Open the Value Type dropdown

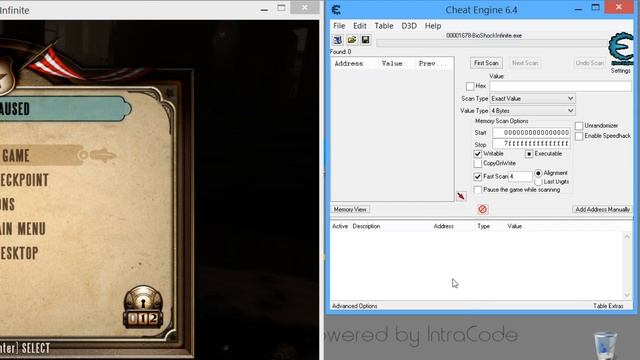coord(532,111)
